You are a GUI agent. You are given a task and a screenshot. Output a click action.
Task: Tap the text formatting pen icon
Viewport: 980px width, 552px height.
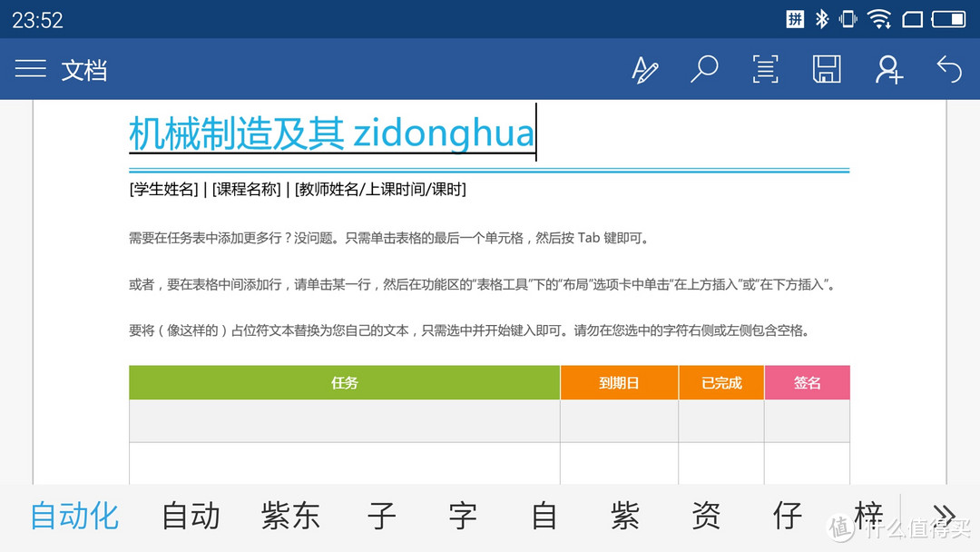644,69
